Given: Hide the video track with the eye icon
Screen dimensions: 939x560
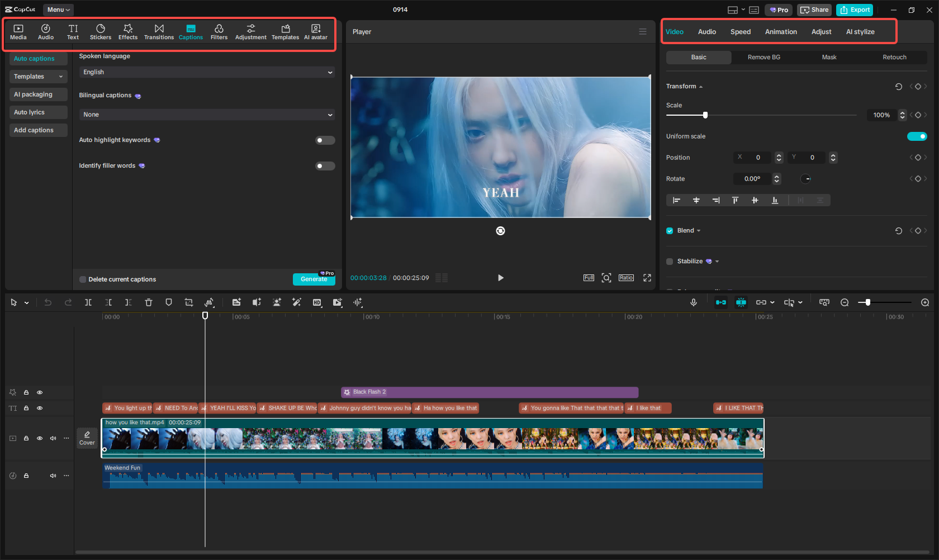Looking at the screenshot, I should click(40, 438).
